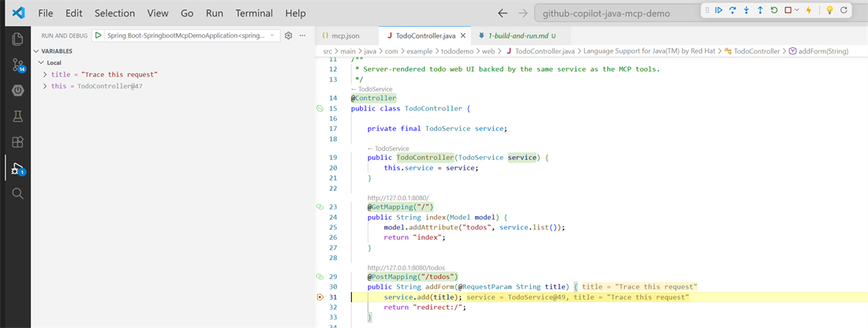The height and width of the screenshot is (328, 868).
Task: Navigate forward with the right arrow
Action: (522, 13)
